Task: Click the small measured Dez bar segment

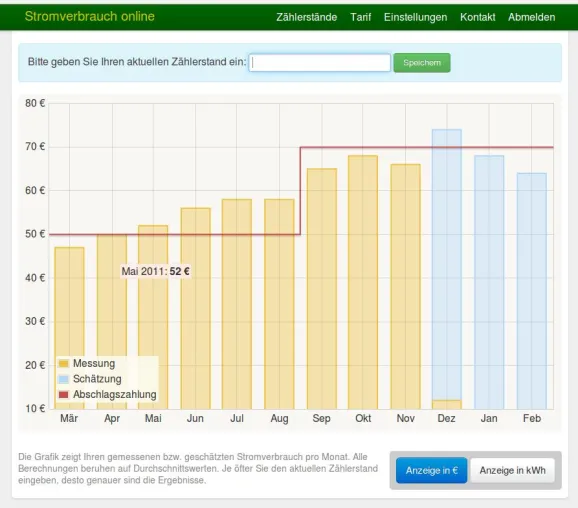Action: [x=447, y=405]
